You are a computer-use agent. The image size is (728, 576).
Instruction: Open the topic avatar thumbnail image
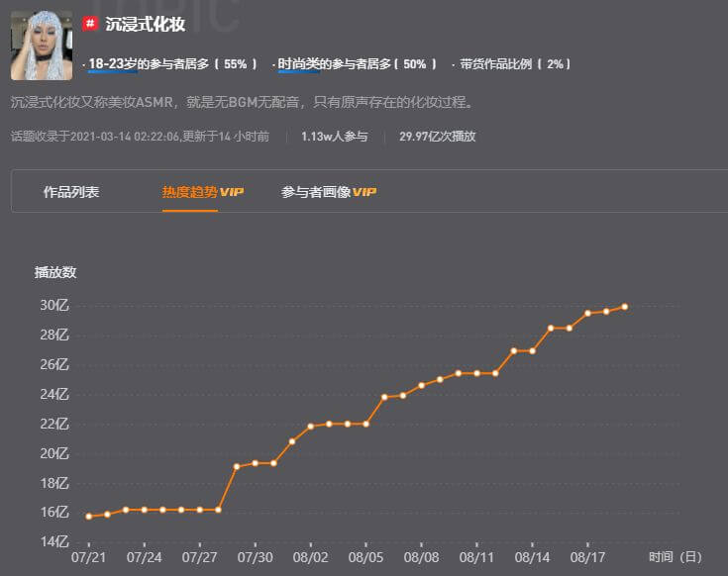tap(41, 47)
